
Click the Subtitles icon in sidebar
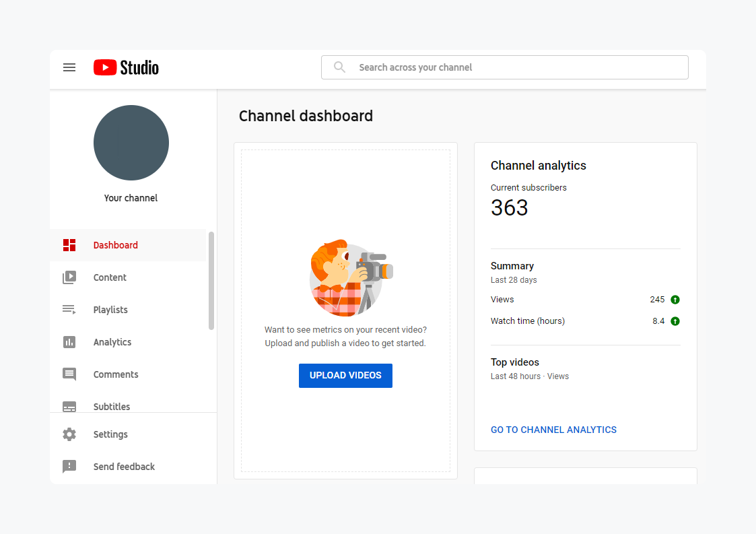(x=69, y=407)
